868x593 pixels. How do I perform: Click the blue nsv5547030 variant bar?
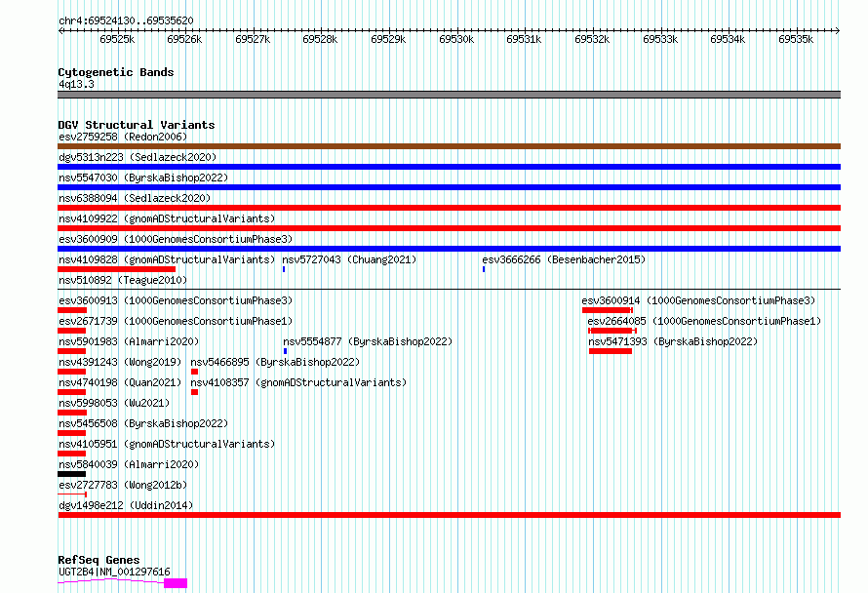(449, 187)
